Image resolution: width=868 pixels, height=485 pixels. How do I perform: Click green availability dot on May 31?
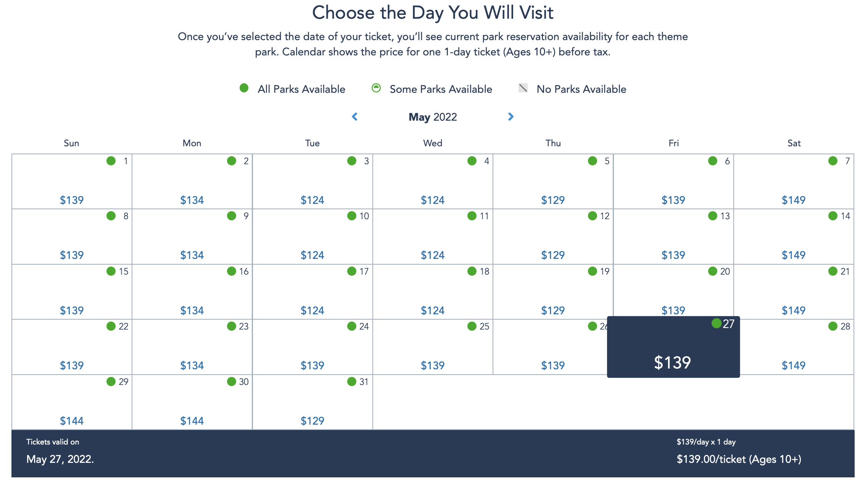pos(352,382)
